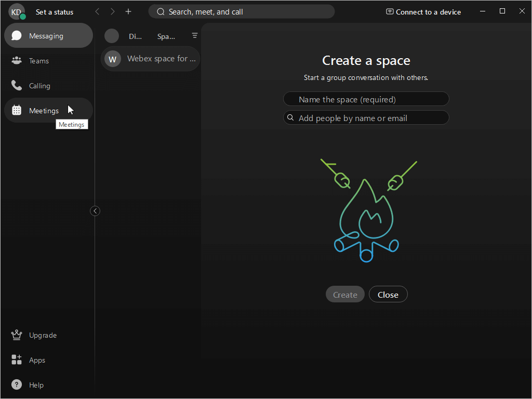The height and width of the screenshot is (399, 532).
Task: Open Help
Action: point(48,385)
